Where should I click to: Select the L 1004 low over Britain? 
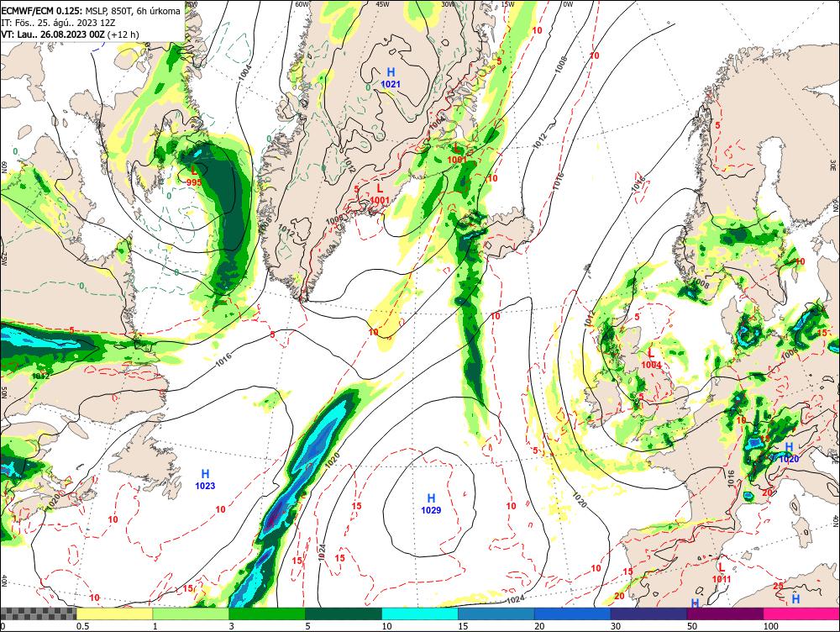[x=651, y=359]
